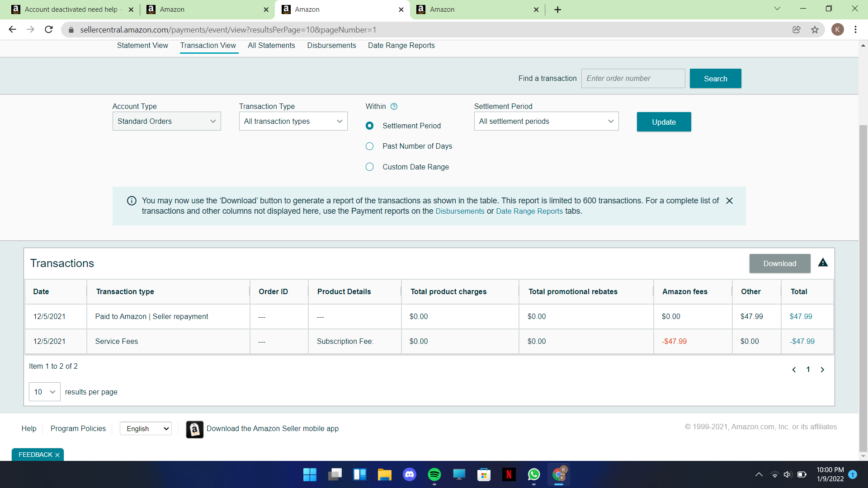Click the Program Policies footer link
This screenshot has width=868, height=488.
(78, 428)
